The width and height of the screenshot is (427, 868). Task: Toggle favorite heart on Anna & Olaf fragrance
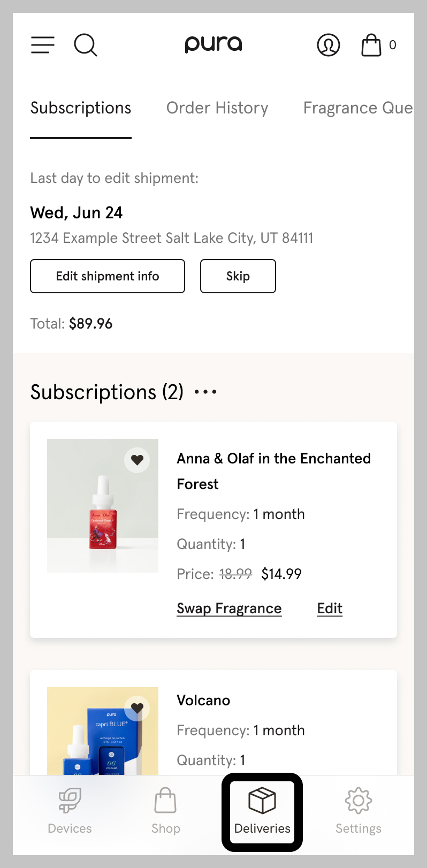138,460
